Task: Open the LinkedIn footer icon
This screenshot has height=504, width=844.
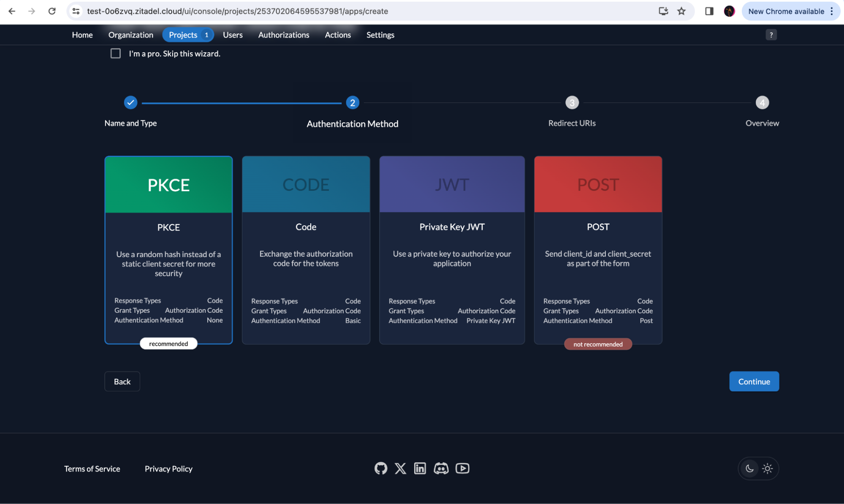Action: [420, 468]
